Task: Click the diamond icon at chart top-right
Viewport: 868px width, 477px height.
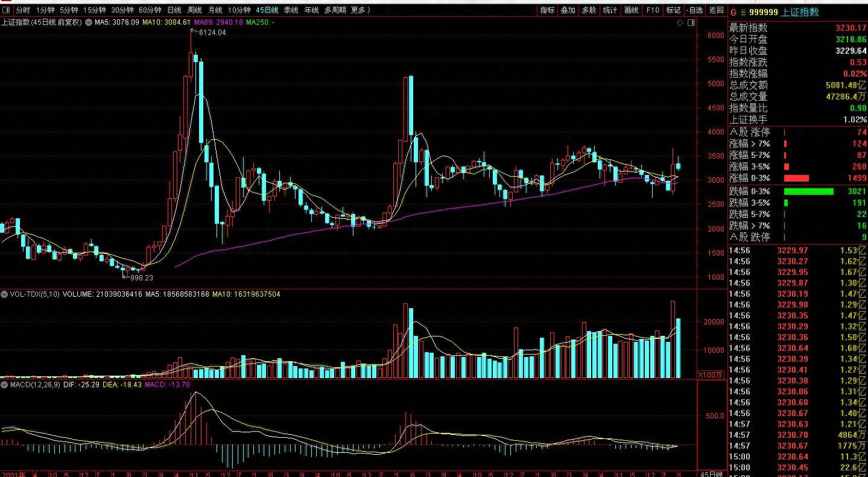Action: [680, 23]
